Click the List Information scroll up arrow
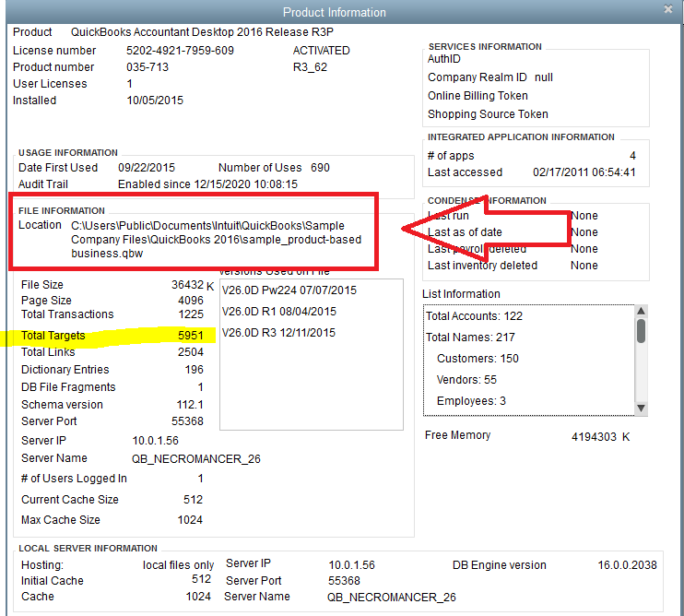Image resolution: width=684 pixels, height=616 pixels. pyautogui.click(x=641, y=311)
